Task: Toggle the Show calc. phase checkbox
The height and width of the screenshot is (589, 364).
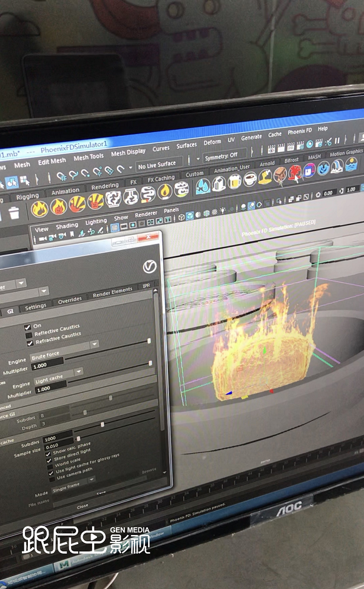Action: (48, 454)
